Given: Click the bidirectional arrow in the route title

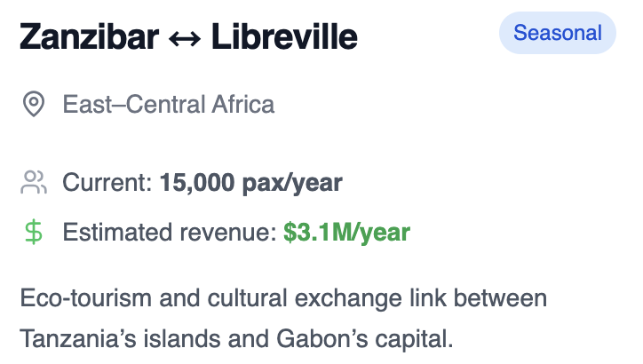Looking at the screenshot, I should coord(185,38).
